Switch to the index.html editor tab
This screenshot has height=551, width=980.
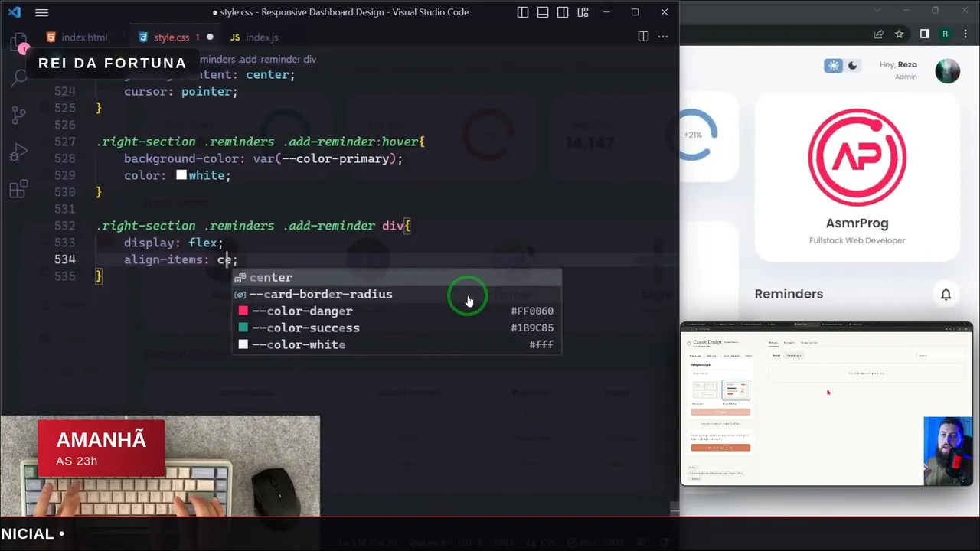click(77, 37)
